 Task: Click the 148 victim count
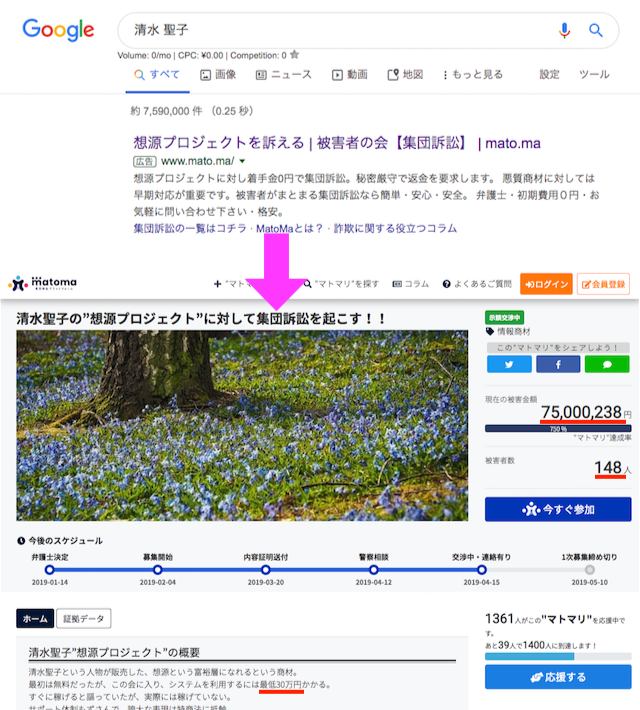(x=608, y=467)
